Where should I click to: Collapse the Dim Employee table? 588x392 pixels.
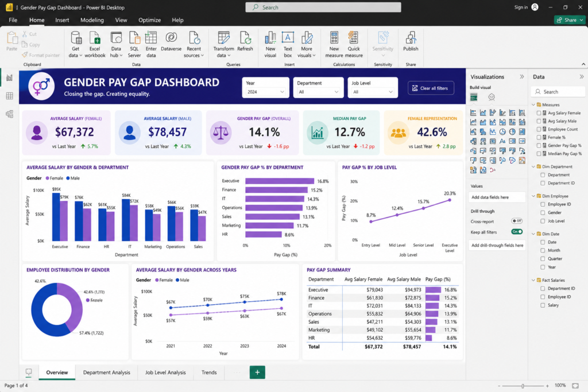(x=533, y=196)
